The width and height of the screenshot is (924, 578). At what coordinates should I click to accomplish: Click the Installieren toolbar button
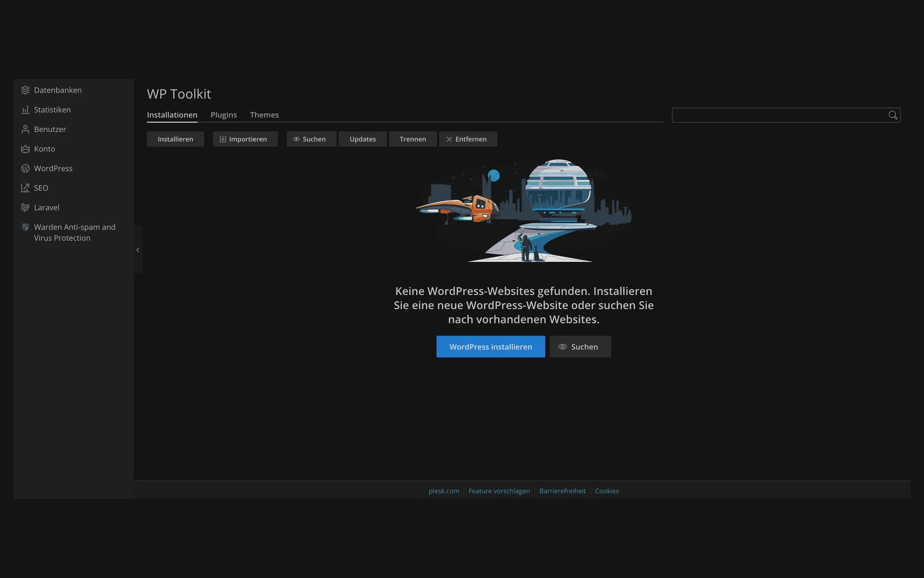(175, 139)
